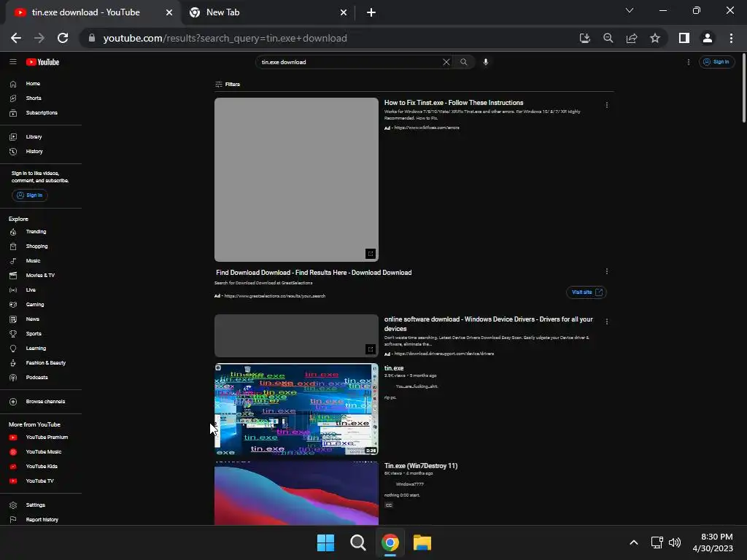Open the Win7Destroy 11 video thumbnail
This screenshot has height=560, width=747.
[x=296, y=494]
